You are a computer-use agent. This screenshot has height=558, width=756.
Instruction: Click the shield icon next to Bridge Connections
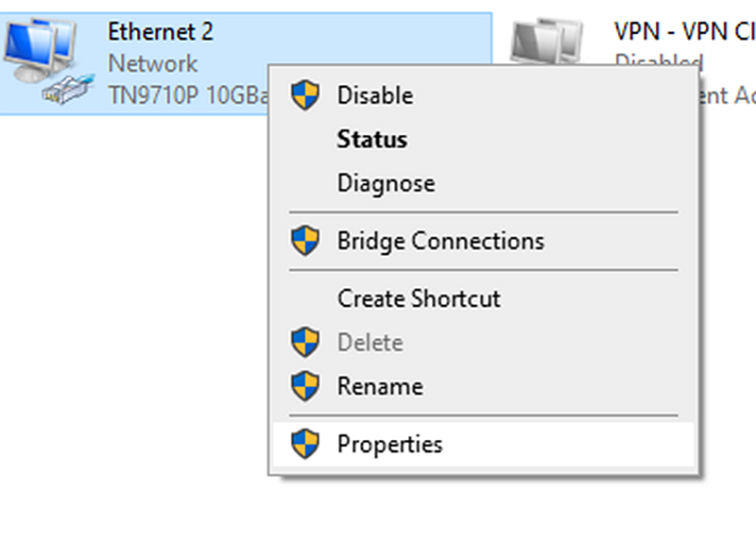tap(304, 240)
